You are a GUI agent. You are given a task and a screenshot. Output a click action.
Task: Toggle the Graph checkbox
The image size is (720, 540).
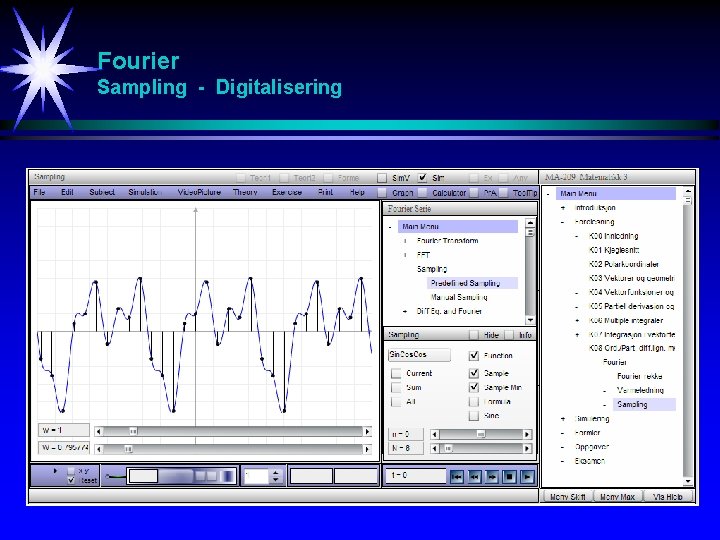382,193
